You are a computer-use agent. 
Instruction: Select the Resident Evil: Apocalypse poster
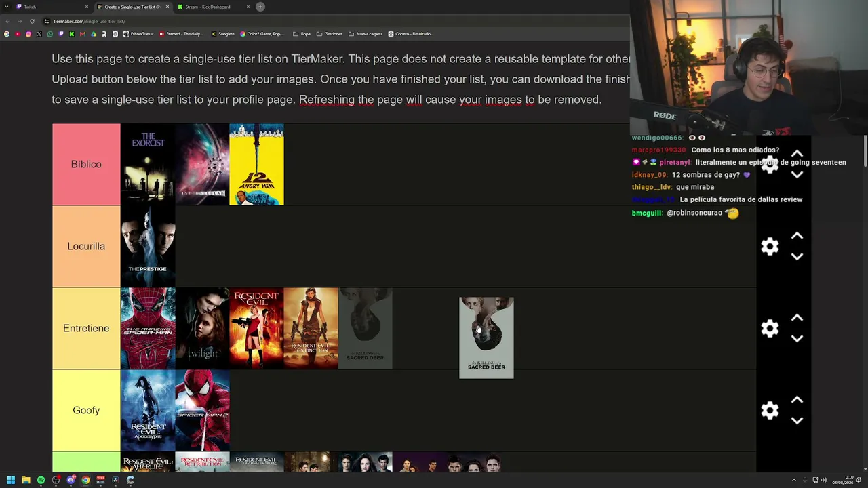[x=148, y=410]
